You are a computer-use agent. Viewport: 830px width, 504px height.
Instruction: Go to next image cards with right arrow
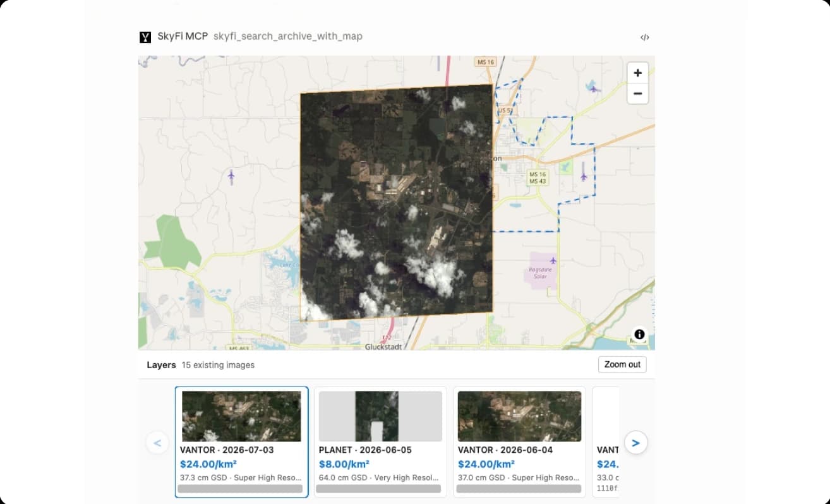635,443
